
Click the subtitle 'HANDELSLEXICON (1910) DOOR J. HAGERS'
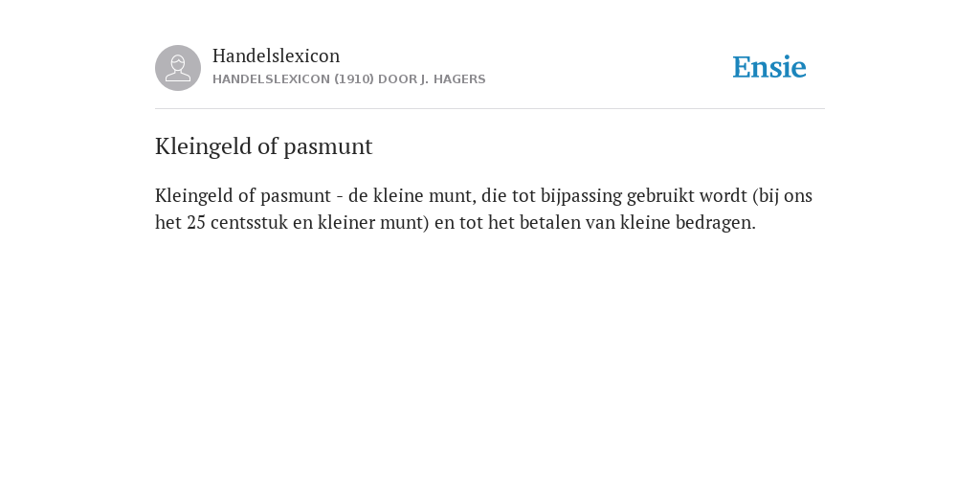click(348, 79)
